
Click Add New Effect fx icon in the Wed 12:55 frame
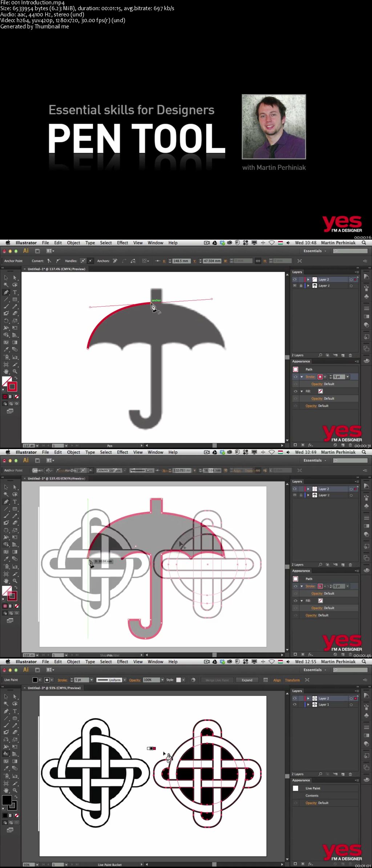point(310,864)
